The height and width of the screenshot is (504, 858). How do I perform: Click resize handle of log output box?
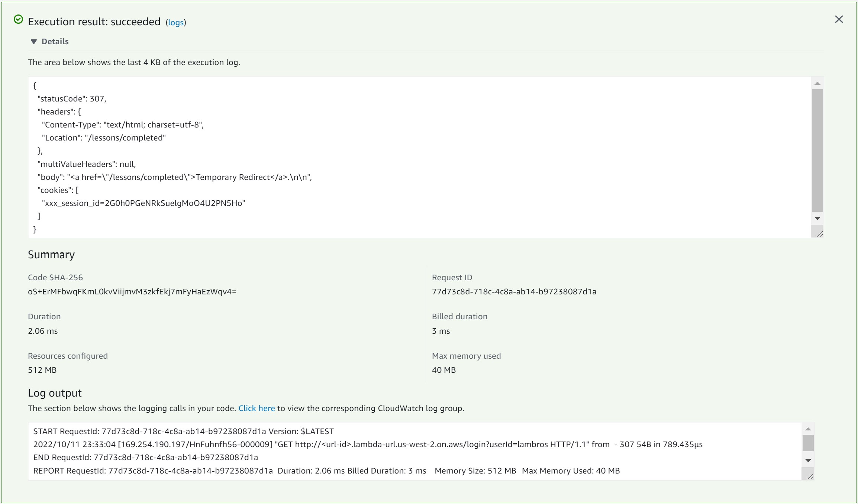coord(810,476)
